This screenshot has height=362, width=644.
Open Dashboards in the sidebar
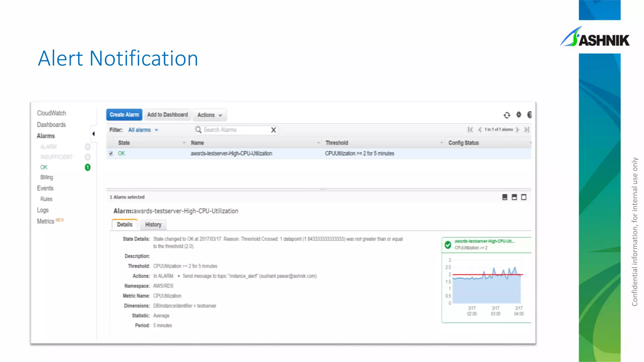pyautogui.click(x=51, y=125)
